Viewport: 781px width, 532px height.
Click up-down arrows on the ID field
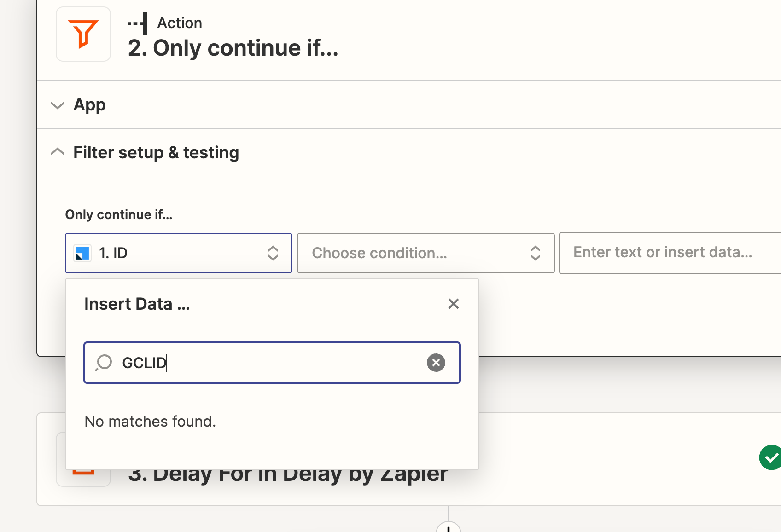click(273, 253)
